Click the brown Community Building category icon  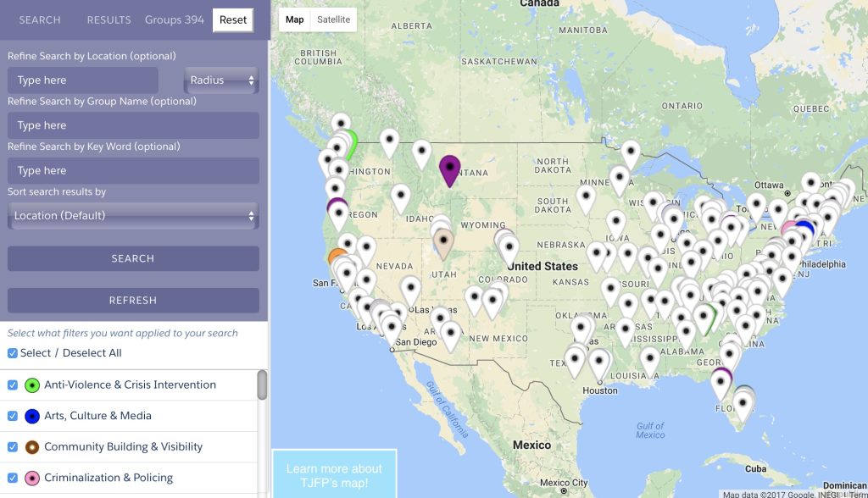pyautogui.click(x=32, y=447)
